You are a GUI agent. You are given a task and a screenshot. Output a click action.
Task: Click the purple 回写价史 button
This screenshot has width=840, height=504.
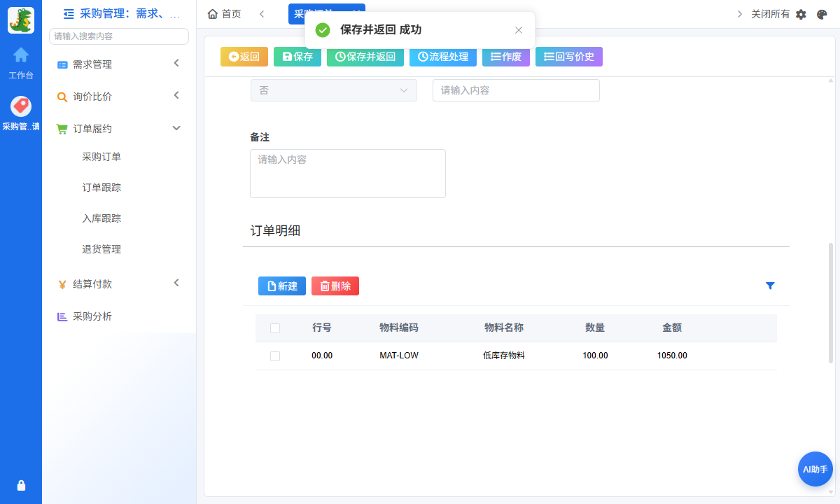click(x=569, y=57)
